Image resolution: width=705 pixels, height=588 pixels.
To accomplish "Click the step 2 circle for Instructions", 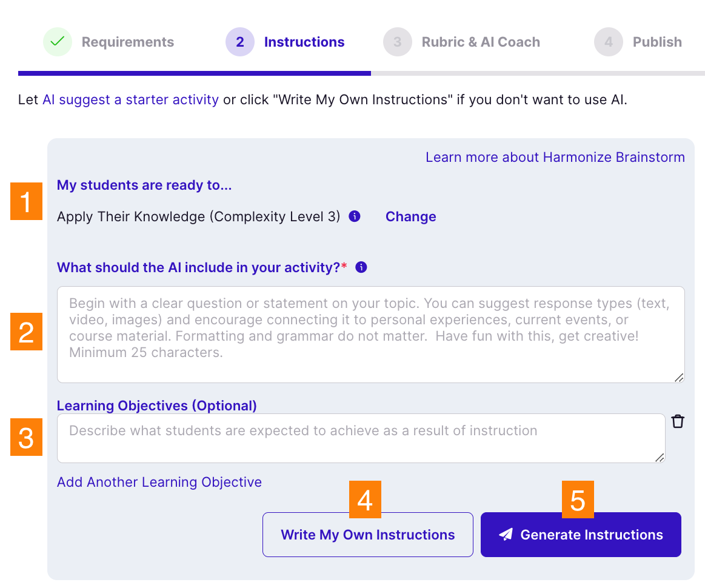I will [x=240, y=42].
